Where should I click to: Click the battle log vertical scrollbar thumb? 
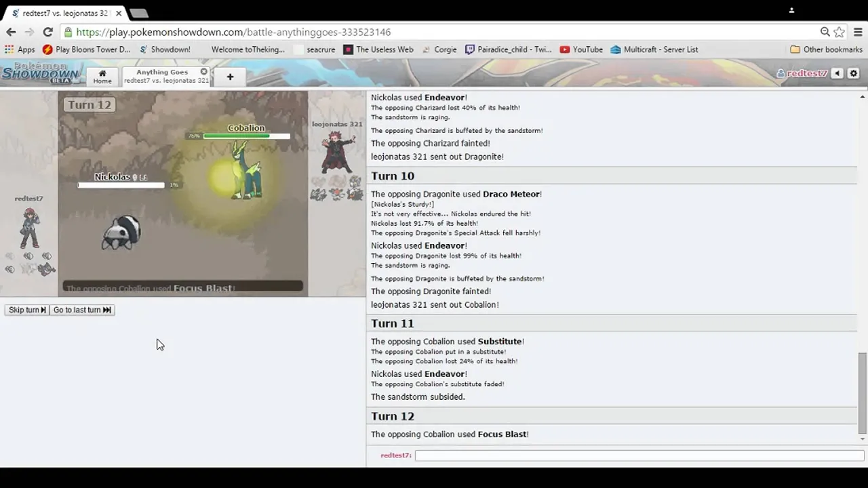tap(862, 393)
